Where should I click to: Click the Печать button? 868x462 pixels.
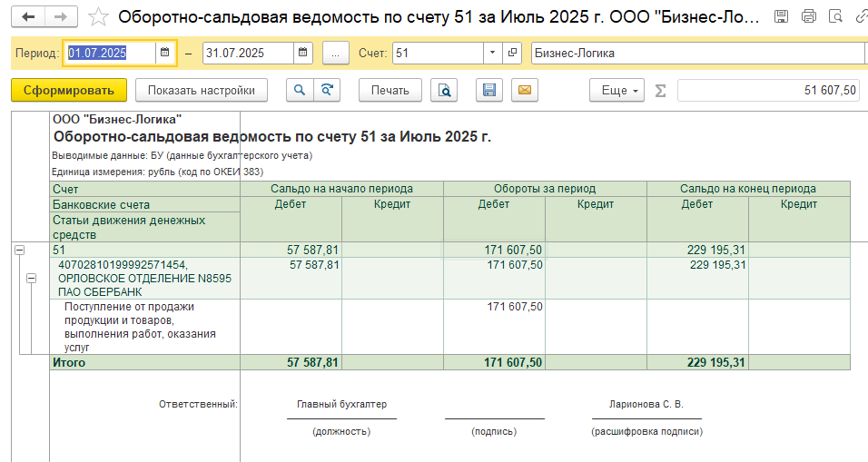point(390,90)
